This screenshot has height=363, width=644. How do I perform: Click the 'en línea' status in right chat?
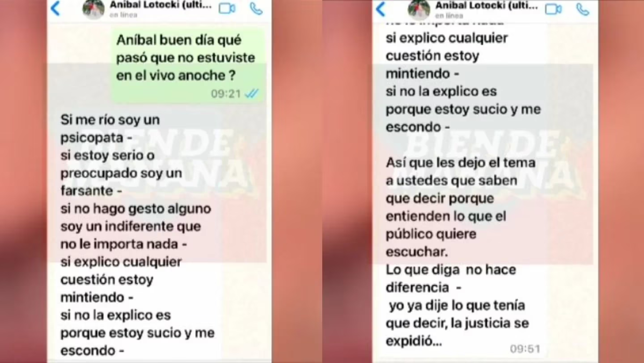point(450,16)
